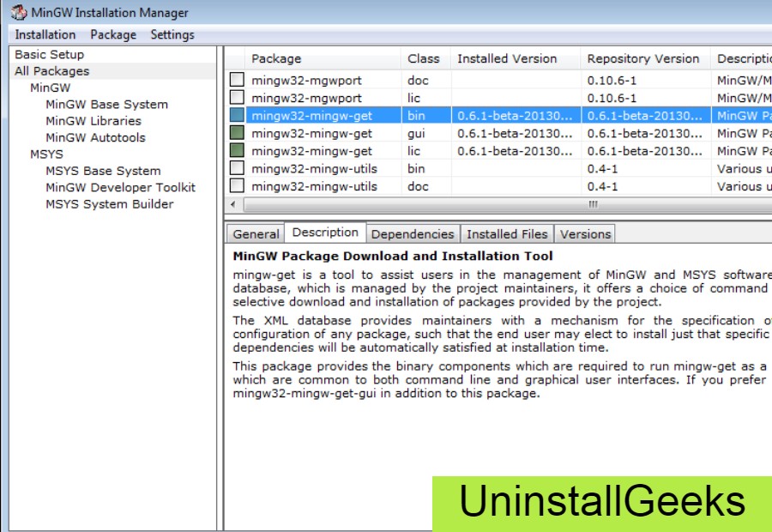Select the mingw32-mingw-utils doc row name
Viewport: 772px width, 532px height.
coord(314,187)
